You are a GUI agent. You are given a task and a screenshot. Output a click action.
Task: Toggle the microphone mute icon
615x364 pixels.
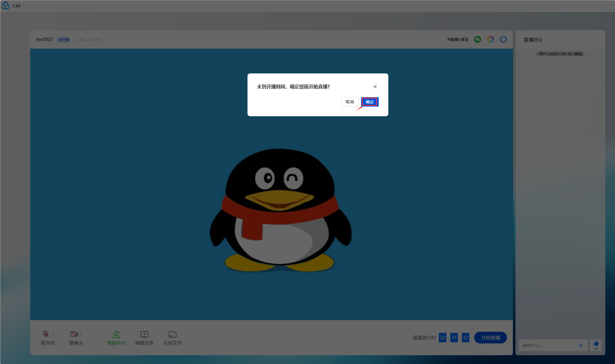pyautogui.click(x=46, y=334)
